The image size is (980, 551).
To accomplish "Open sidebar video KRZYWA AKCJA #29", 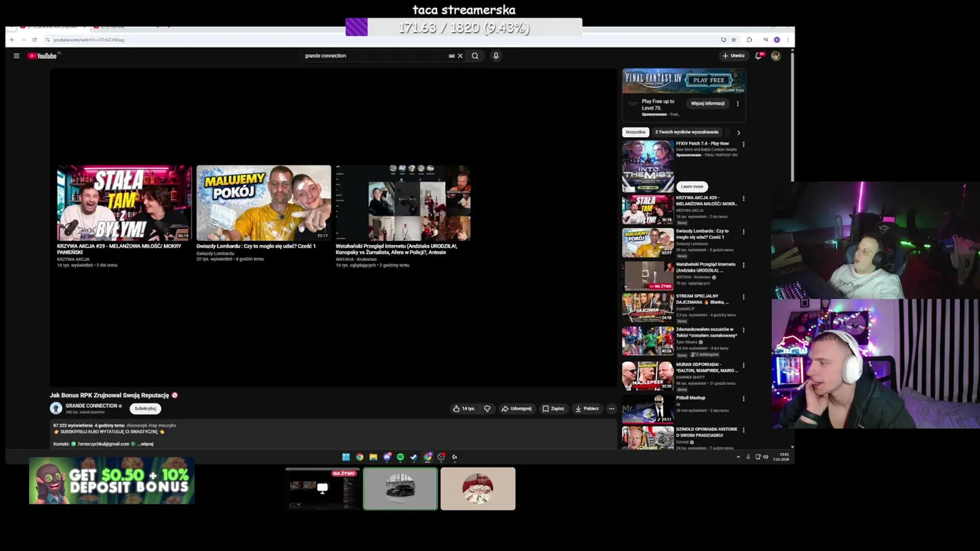I will tap(648, 210).
